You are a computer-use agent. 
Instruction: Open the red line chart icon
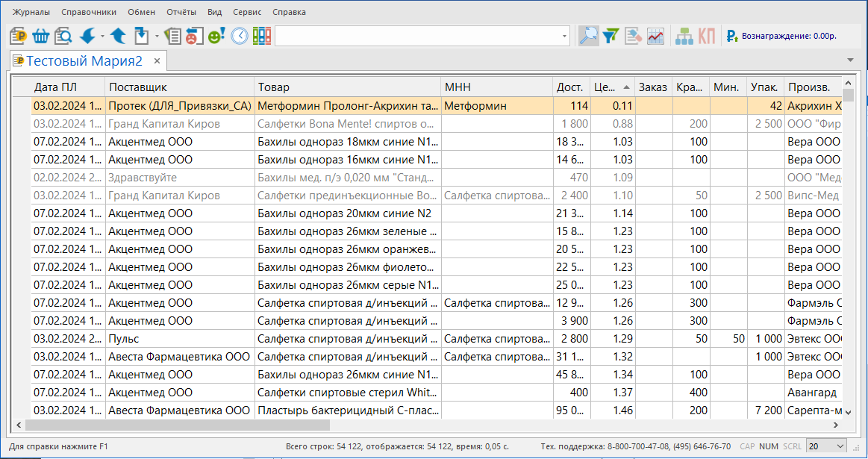[655, 37]
